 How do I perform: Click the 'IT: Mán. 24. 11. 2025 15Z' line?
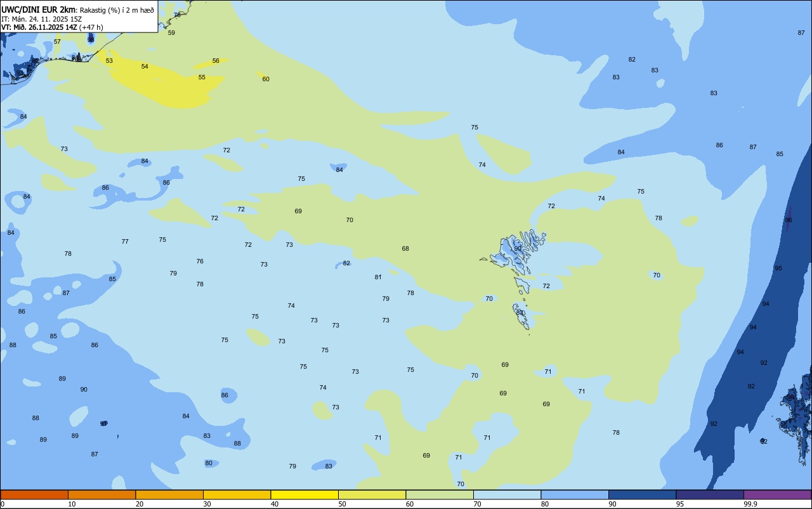(x=41, y=19)
